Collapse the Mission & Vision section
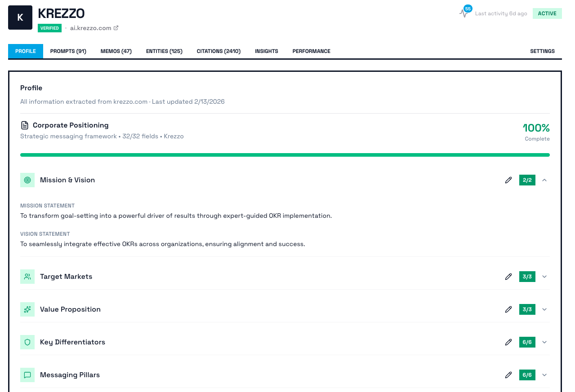The width and height of the screenshot is (575, 392). coord(544,180)
